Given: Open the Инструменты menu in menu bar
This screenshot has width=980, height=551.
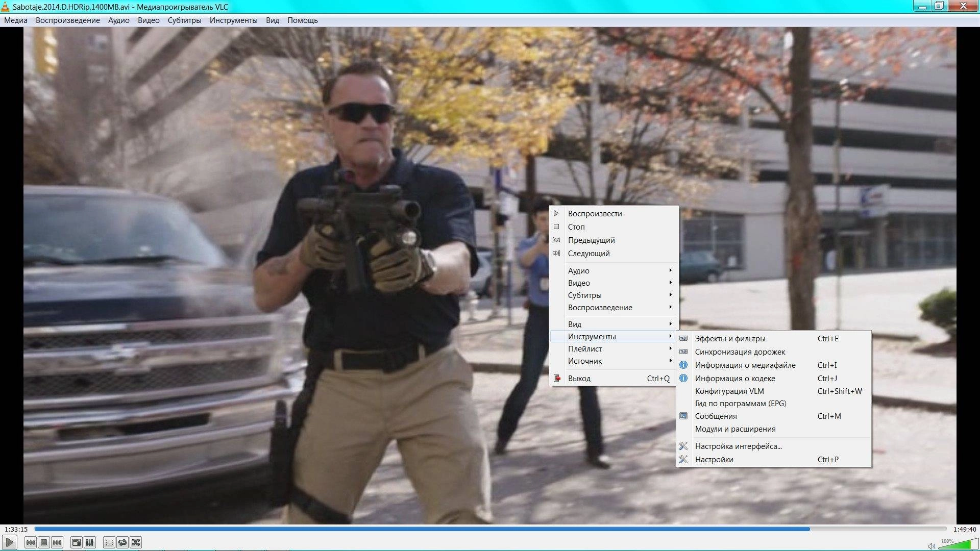Looking at the screenshot, I should pyautogui.click(x=234, y=20).
